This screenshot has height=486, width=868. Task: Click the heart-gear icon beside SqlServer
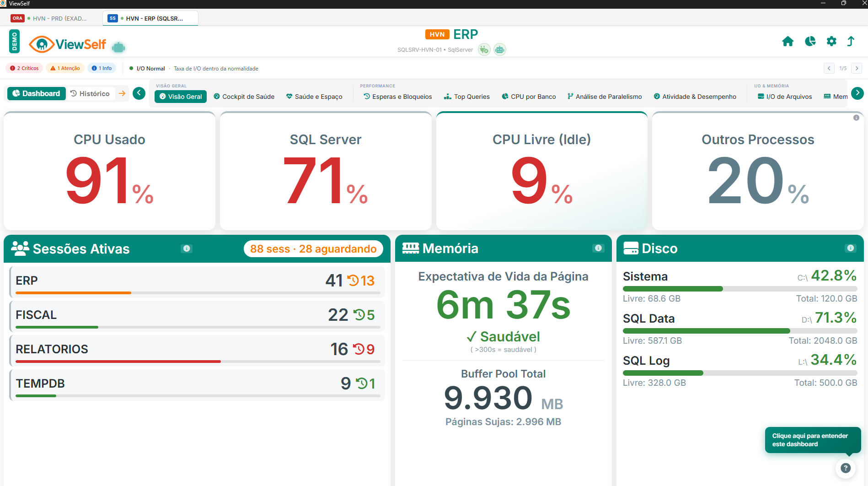(484, 49)
